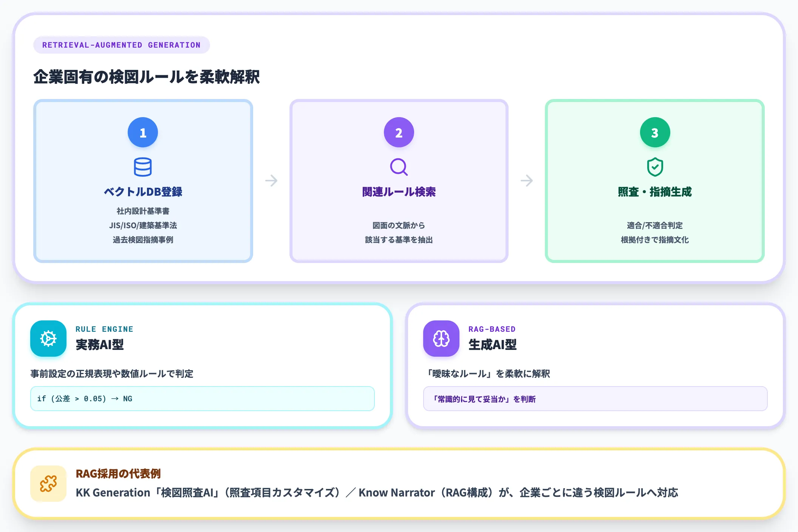This screenshot has width=798, height=532.
Task: Click the RETRIEVAL-AUGMENTED GENERATION badge
Action: click(121, 45)
